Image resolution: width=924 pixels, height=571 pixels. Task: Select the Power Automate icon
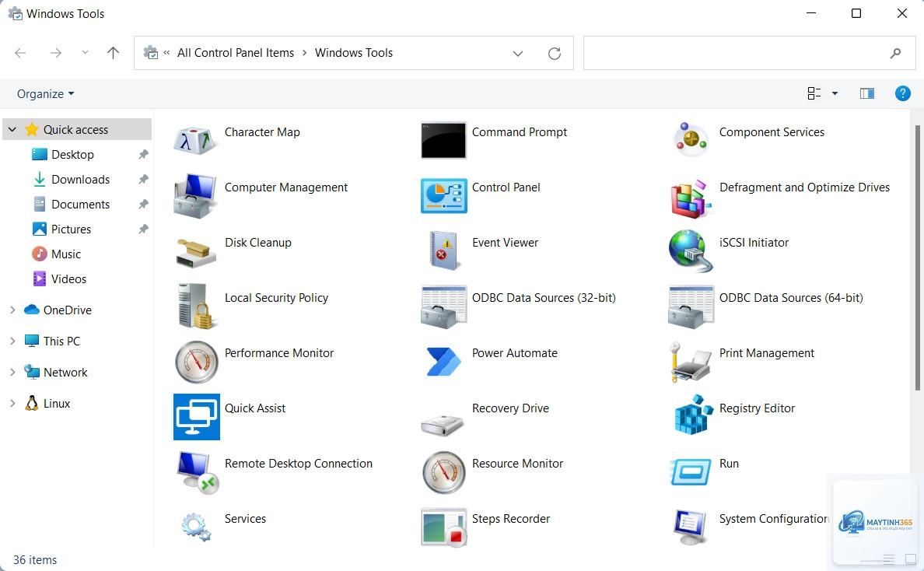443,361
